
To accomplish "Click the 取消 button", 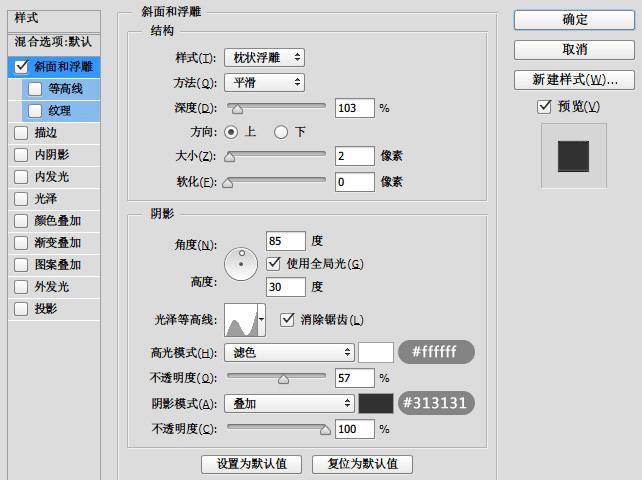I will tap(574, 50).
